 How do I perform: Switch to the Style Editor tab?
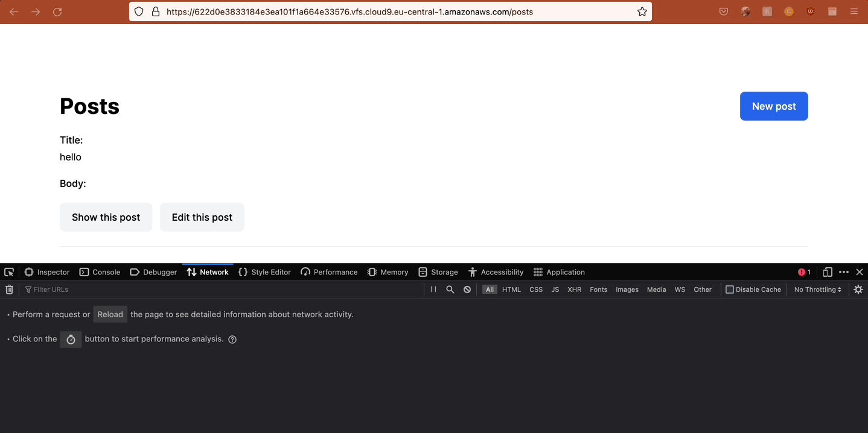point(264,272)
